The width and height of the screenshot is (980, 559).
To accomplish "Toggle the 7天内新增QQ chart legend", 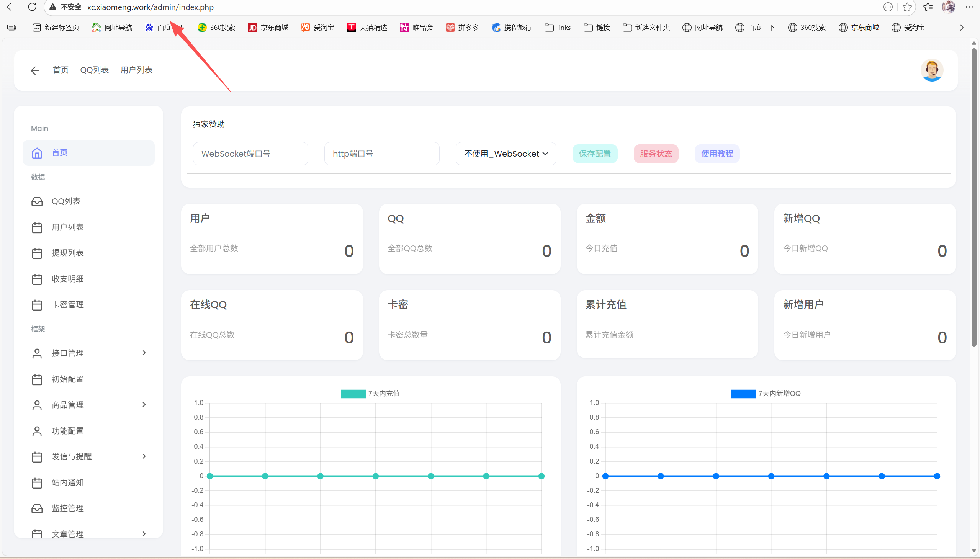I will (x=743, y=394).
